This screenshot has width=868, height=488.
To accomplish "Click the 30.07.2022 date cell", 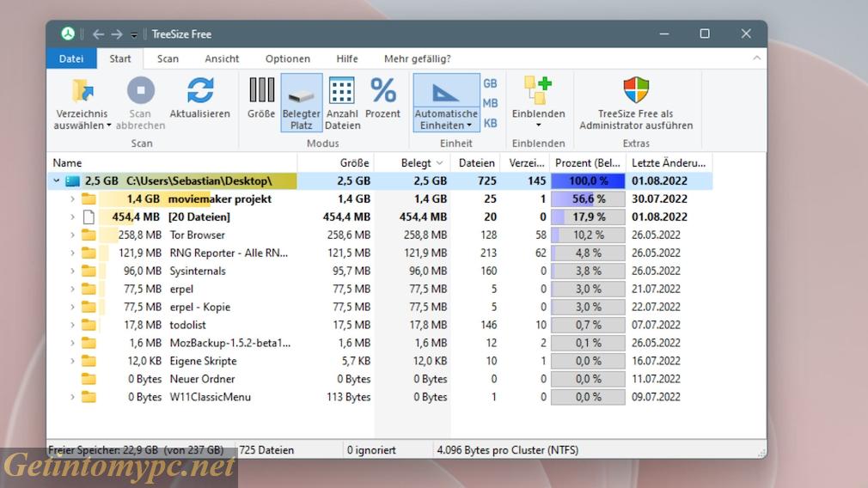I will (x=659, y=198).
